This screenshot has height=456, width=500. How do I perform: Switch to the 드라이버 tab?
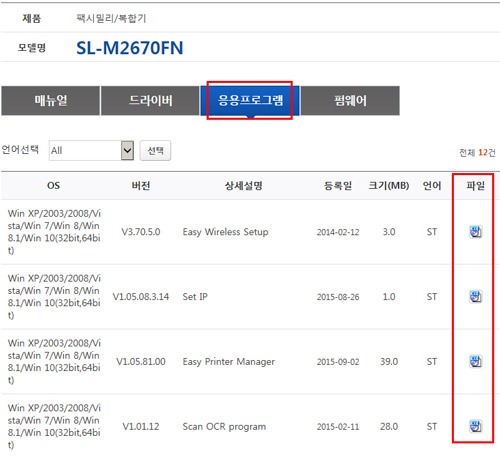coord(150,100)
